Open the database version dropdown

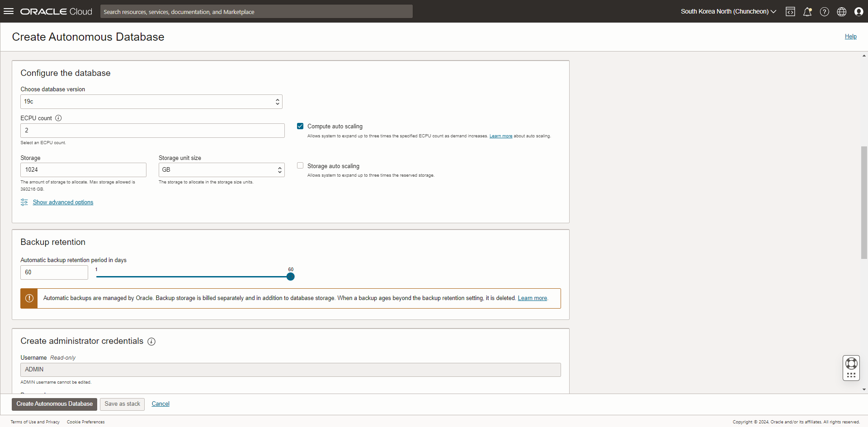[151, 102]
